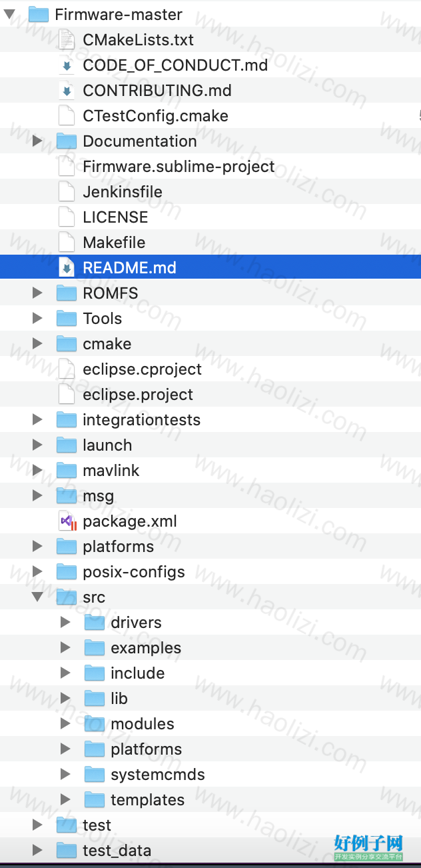Click the eclipse.cproject file icon
421x868 pixels.
[67, 369]
